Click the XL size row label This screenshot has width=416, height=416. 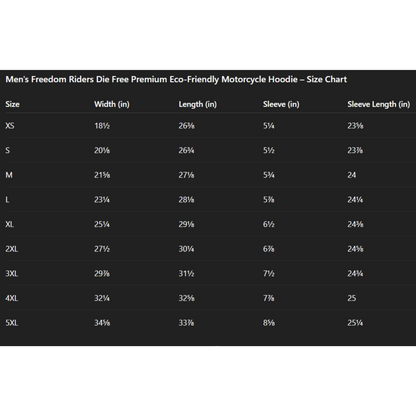pyautogui.click(x=9, y=224)
